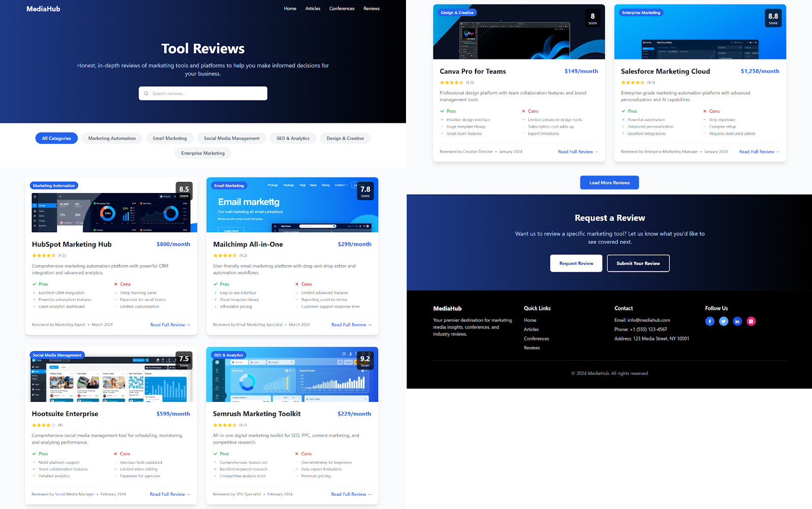Screen dimensions: 812x509
Task: Open the Facebook icon in footer
Action: 709,321
